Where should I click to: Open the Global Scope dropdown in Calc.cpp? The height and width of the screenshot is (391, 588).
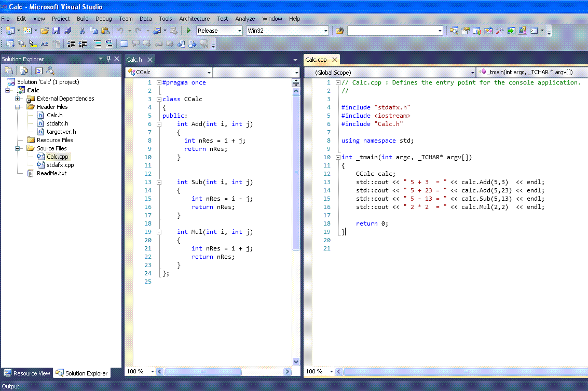click(472, 73)
